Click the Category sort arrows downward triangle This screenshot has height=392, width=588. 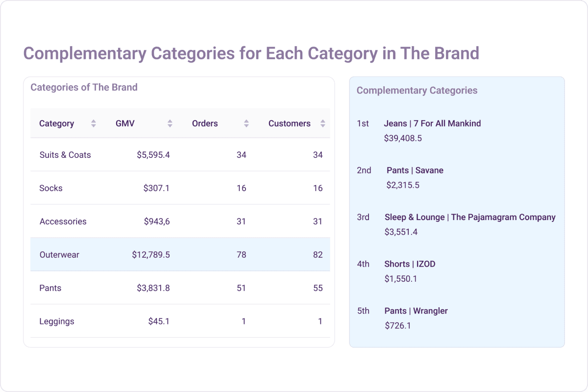[x=93, y=126]
